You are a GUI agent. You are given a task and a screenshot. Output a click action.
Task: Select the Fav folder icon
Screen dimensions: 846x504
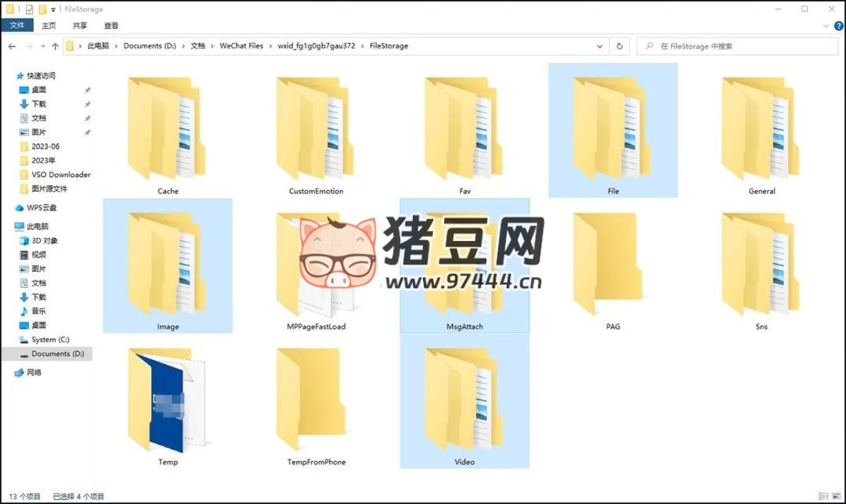(464, 129)
